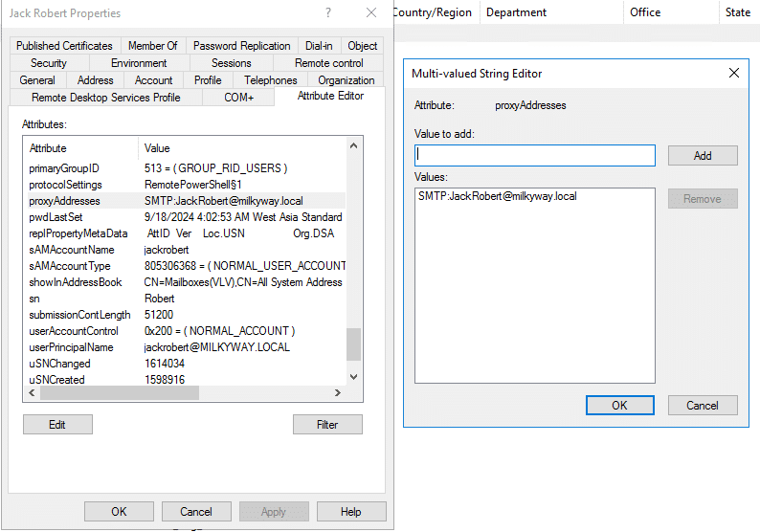Image resolution: width=760 pixels, height=532 pixels.
Task: Open the Filter button menu
Action: (x=327, y=425)
